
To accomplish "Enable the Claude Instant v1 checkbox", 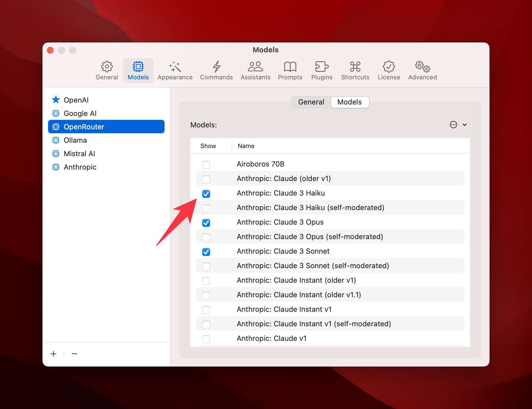I will click(x=206, y=310).
